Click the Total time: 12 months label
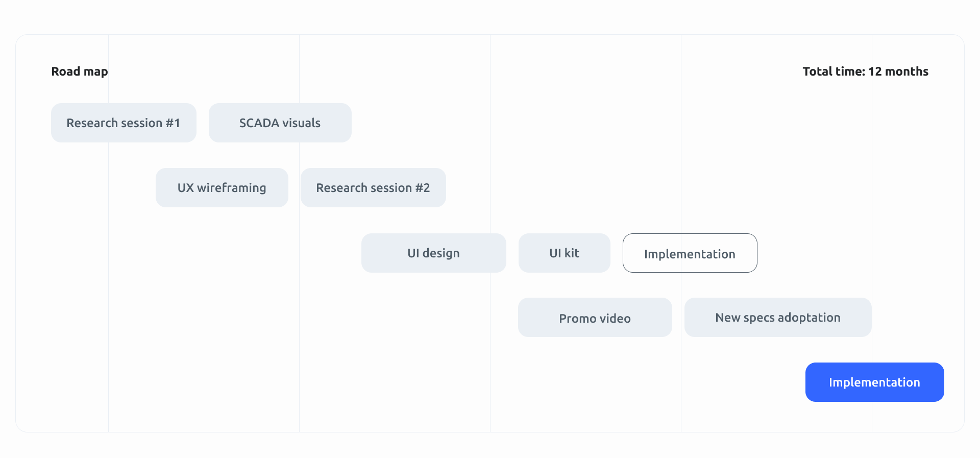The image size is (980, 458). pyautogui.click(x=865, y=71)
